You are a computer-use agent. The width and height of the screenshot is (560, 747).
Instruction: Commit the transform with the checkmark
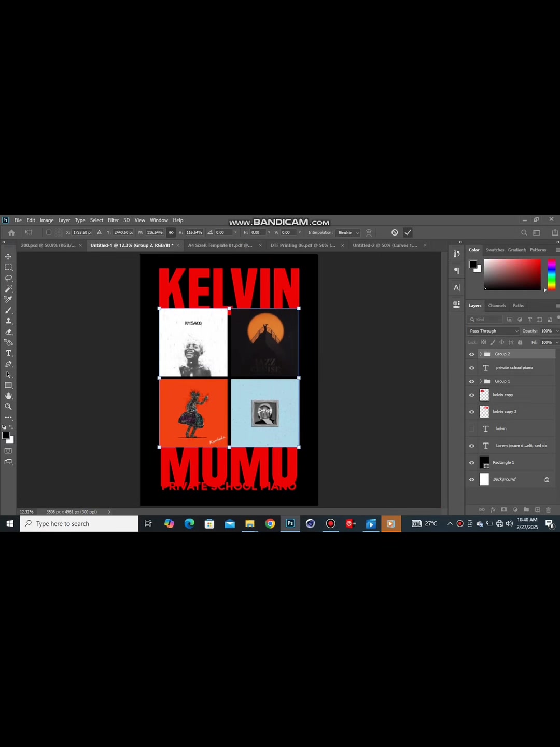(x=408, y=232)
